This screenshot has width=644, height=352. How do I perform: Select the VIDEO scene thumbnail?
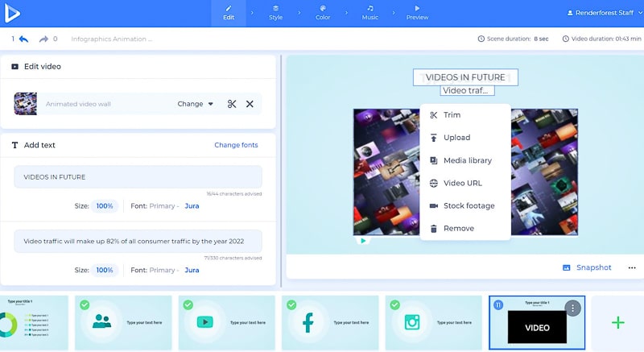(x=537, y=323)
